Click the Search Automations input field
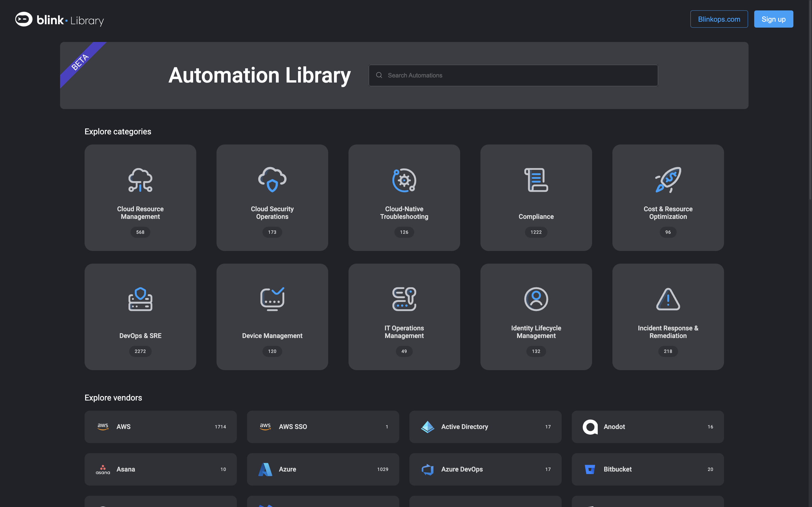Screen dimensions: 812x507 pos(513,75)
